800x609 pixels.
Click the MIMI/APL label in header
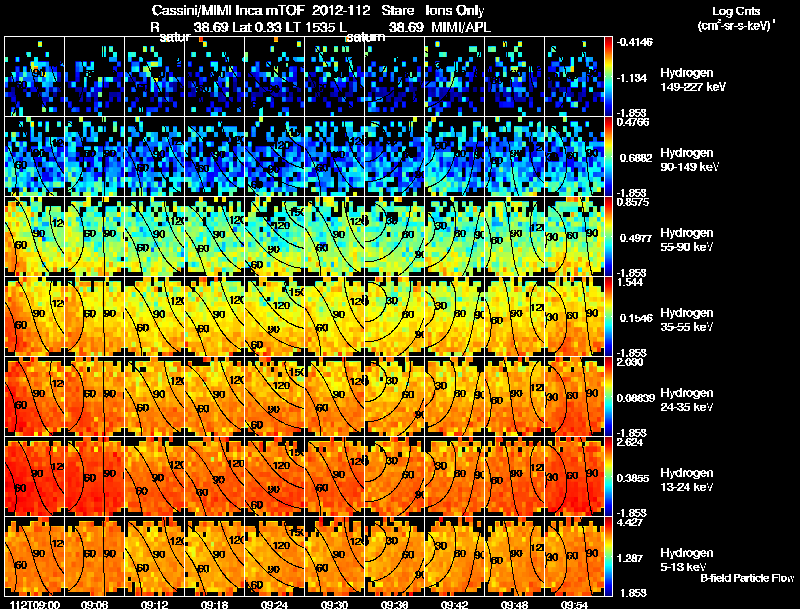pyautogui.click(x=461, y=27)
